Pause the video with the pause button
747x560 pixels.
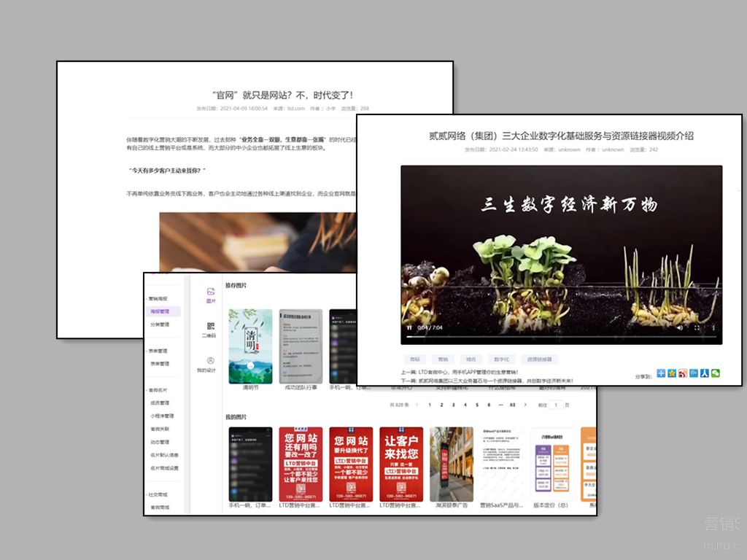point(409,328)
